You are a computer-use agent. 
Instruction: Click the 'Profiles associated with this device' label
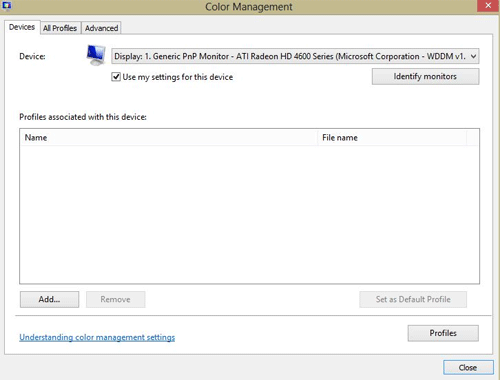(x=83, y=117)
